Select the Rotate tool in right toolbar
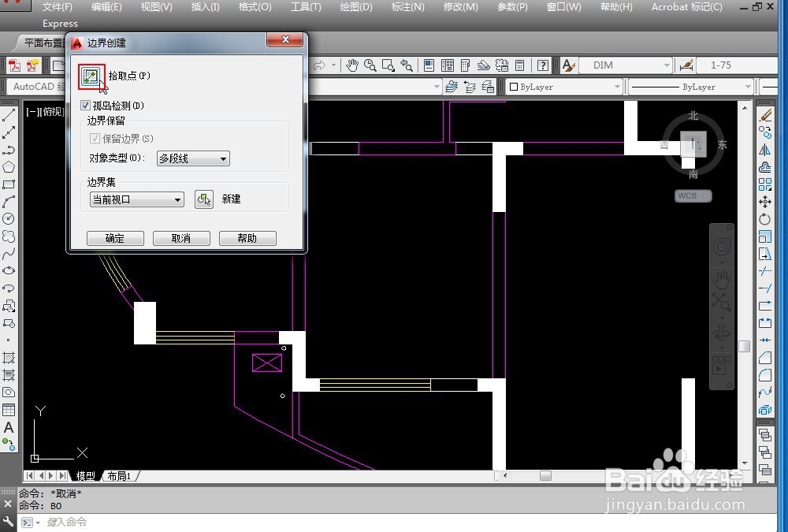 765,219
